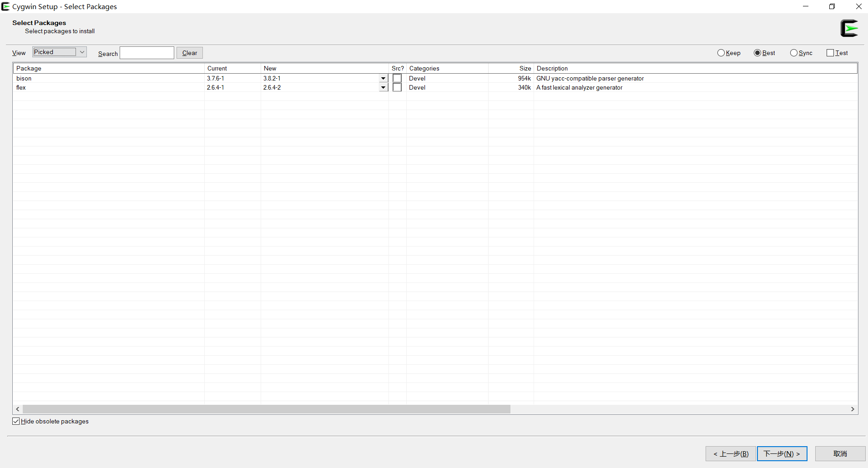Select the flex package name
Screen dimensions: 868x468
coord(21,87)
